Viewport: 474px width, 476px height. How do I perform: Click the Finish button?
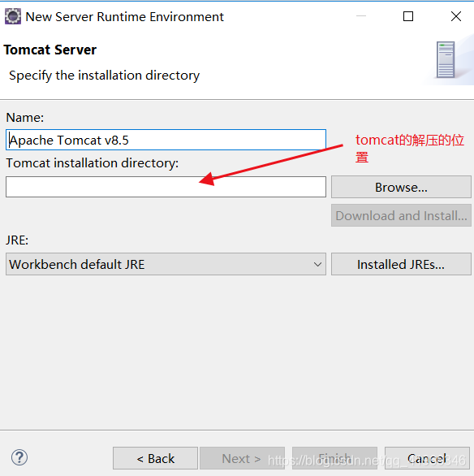pos(334,458)
